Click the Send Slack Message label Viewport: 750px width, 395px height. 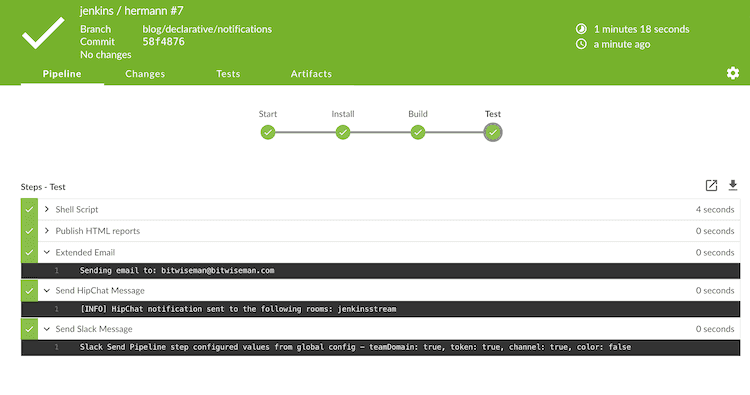pos(94,329)
